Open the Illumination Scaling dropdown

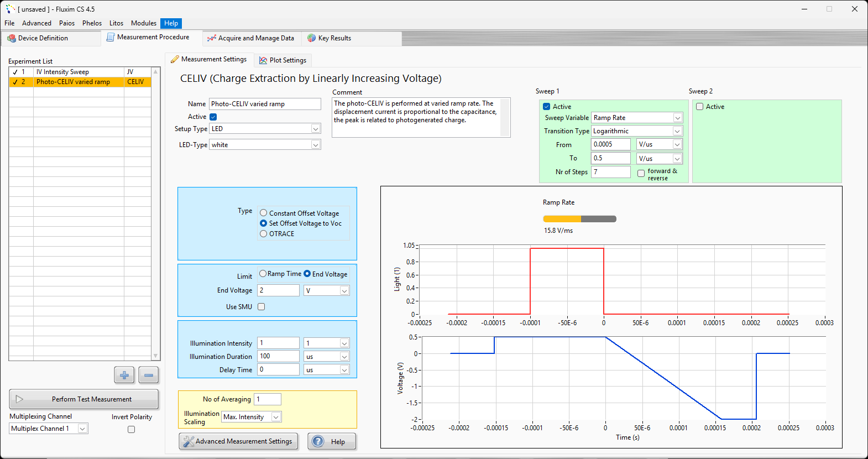click(276, 417)
